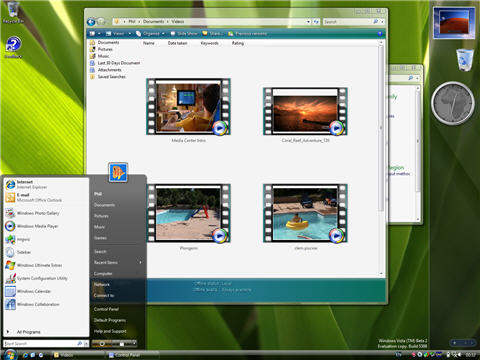Start Slide Show from the toolbar

184,34
